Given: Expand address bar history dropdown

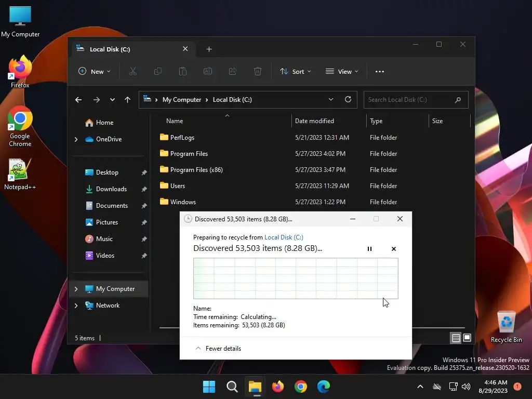Looking at the screenshot, I should [x=331, y=99].
